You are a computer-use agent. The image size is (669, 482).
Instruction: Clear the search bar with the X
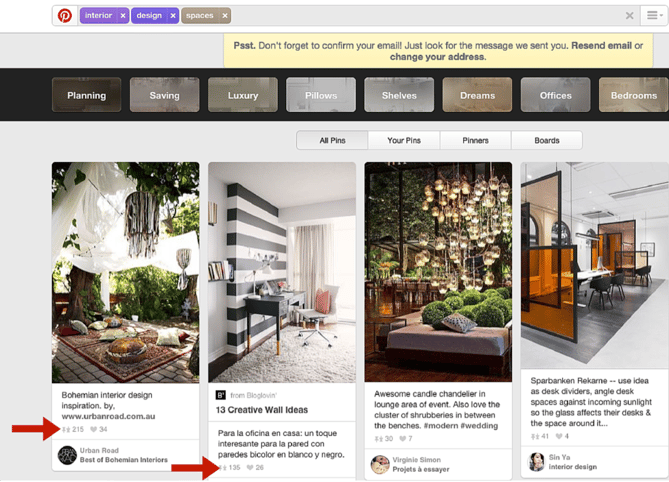point(629,16)
